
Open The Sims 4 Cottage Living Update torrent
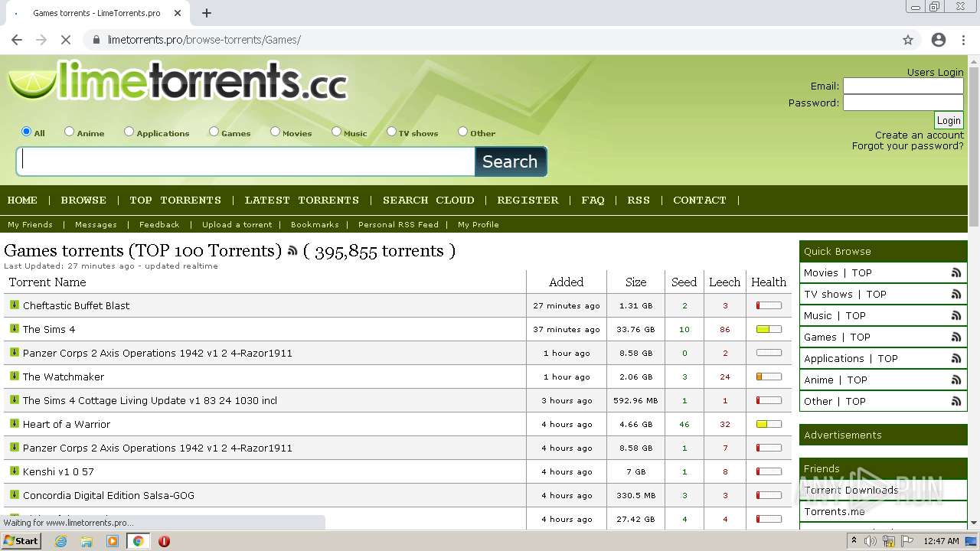click(x=150, y=400)
